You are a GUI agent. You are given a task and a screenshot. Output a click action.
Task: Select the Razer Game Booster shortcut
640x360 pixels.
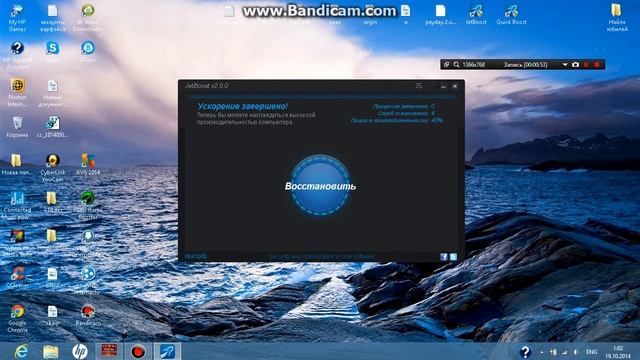[88, 206]
